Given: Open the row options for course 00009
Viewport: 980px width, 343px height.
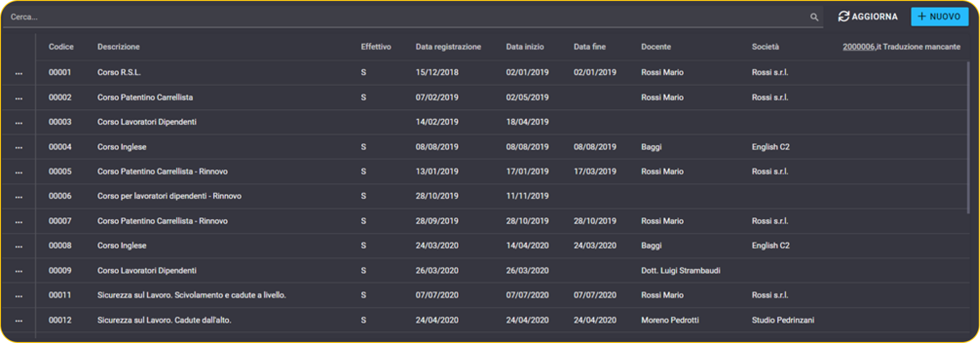Looking at the screenshot, I should [19, 271].
